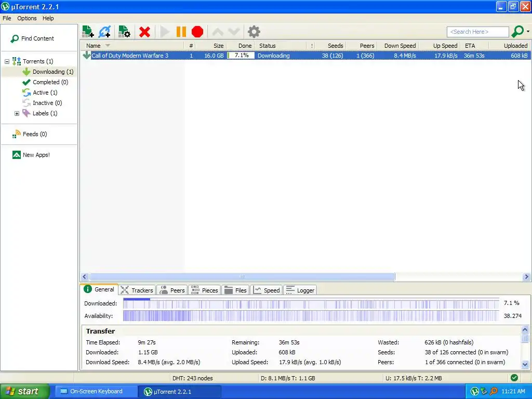This screenshot has width=532, height=399.
Task: Open Preferences via the gear icon
Action: [254, 32]
